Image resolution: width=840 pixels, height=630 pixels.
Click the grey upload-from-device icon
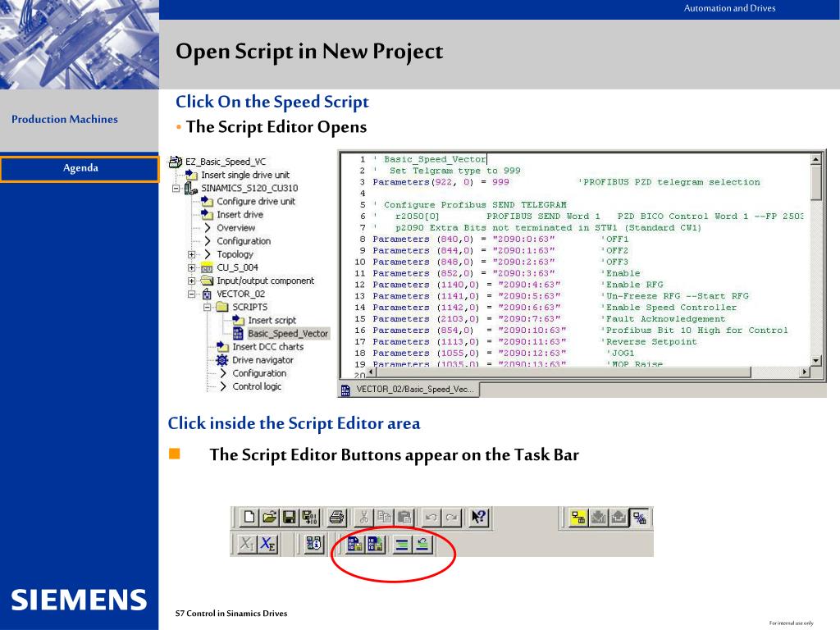[x=619, y=517]
